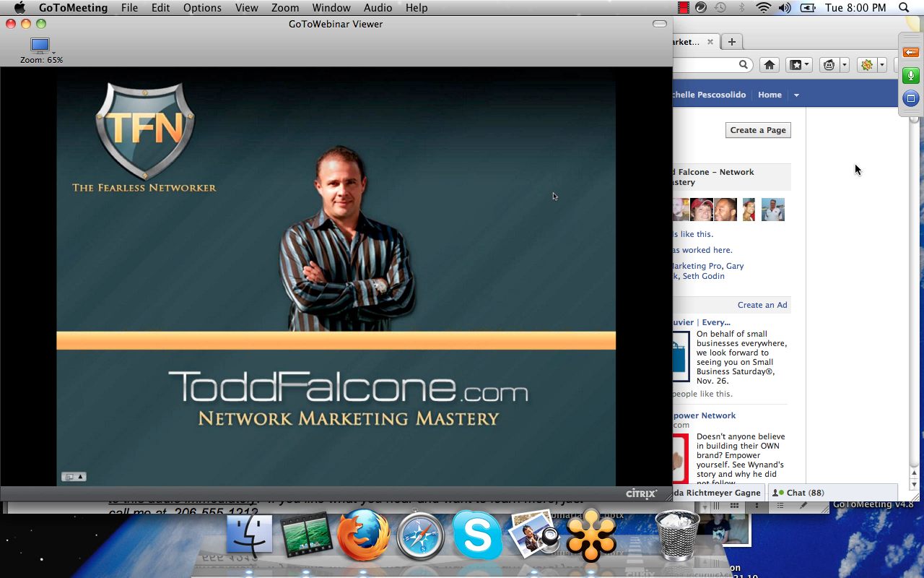
Task: Click the Firefox Home toolbar button
Action: (770, 65)
